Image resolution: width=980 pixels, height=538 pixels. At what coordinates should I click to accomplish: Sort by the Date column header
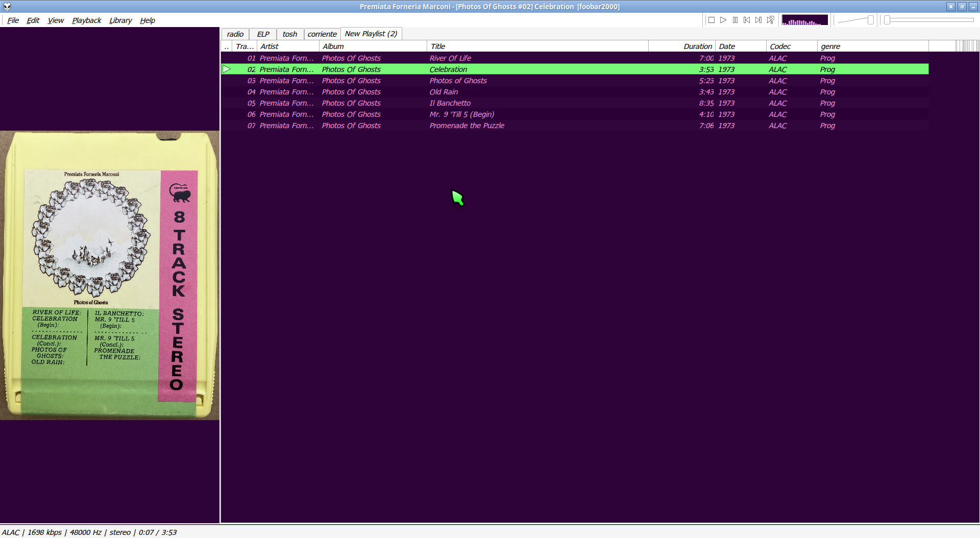[x=741, y=46]
